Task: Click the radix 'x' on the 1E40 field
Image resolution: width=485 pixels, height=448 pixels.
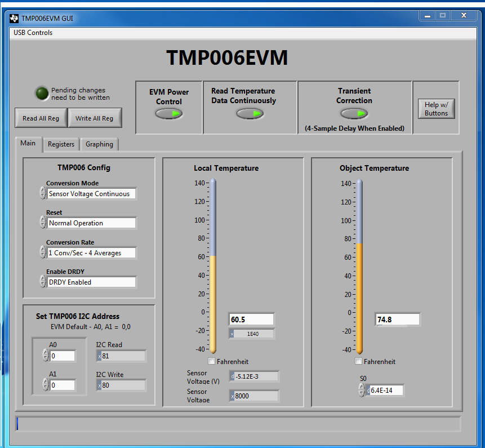Action: [232, 334]
